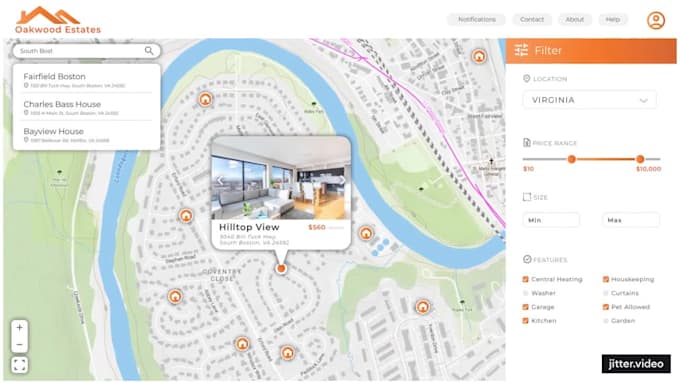
Task: Click the Features checkmark icon
Action: click(x=527, y=259)
